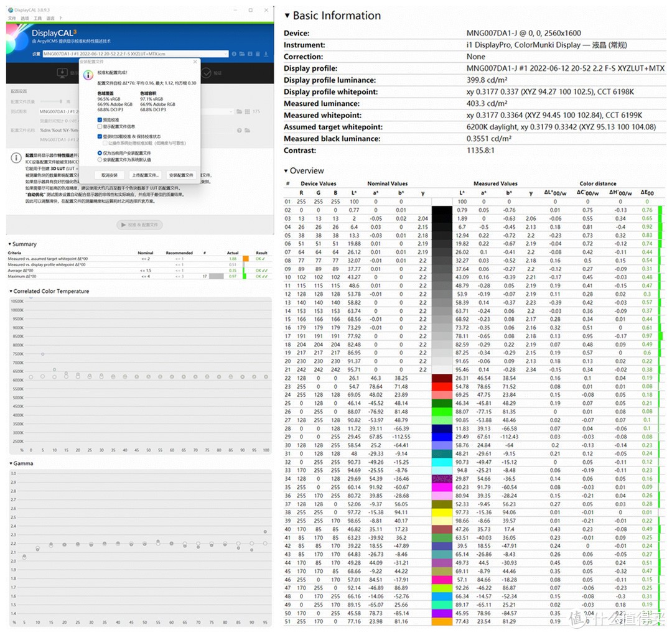Click the ΔE00 column header in Overview
The height and width of the screenshot is (635, 672).
(647, 193)
